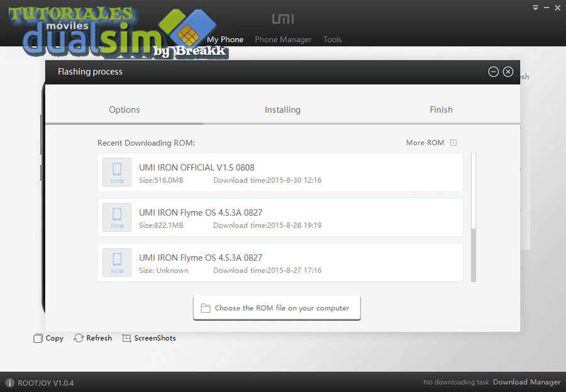Select Flyme OS ROM downloaded 2015-8-28 19:19
Screen dimensions: 566x392
pyautogui.click(x=280, y=217)
